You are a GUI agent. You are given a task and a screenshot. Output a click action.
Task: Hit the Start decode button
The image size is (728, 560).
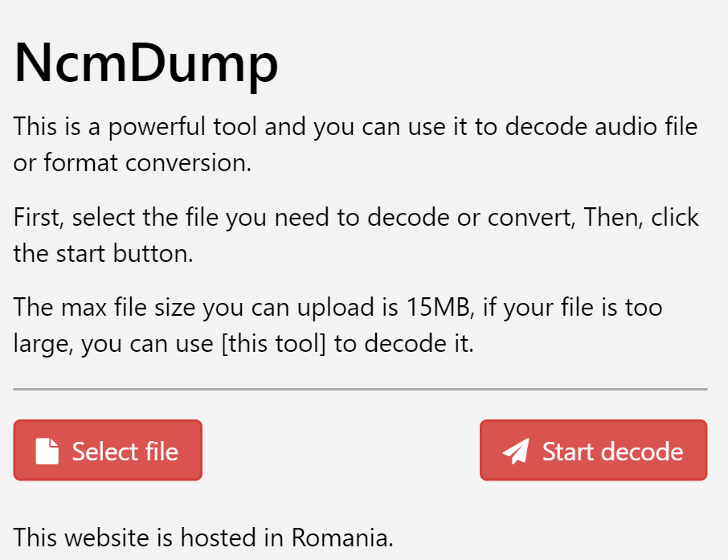593,451
